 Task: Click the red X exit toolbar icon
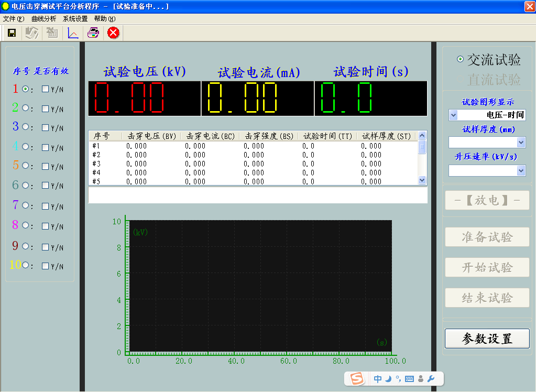coord(113,33)
